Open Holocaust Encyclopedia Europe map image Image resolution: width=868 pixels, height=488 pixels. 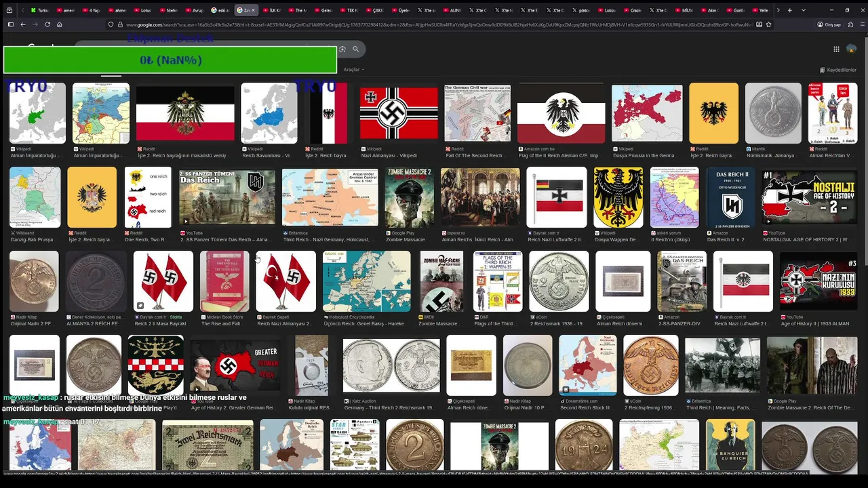[366, 281]
